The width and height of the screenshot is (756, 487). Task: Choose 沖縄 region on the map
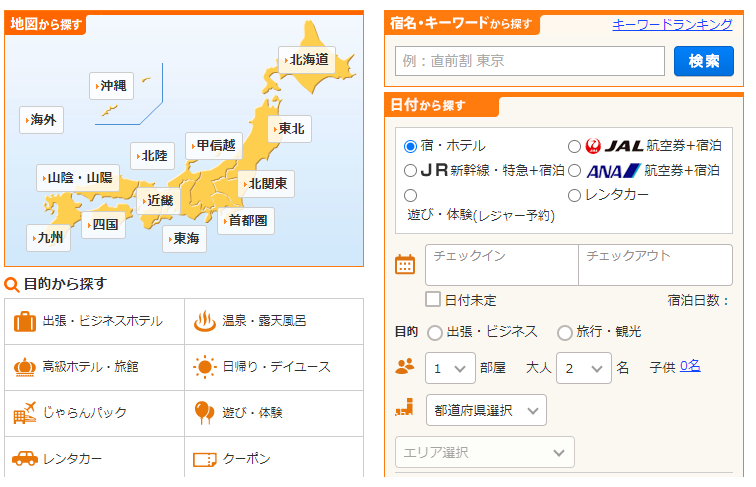[112, 86]
